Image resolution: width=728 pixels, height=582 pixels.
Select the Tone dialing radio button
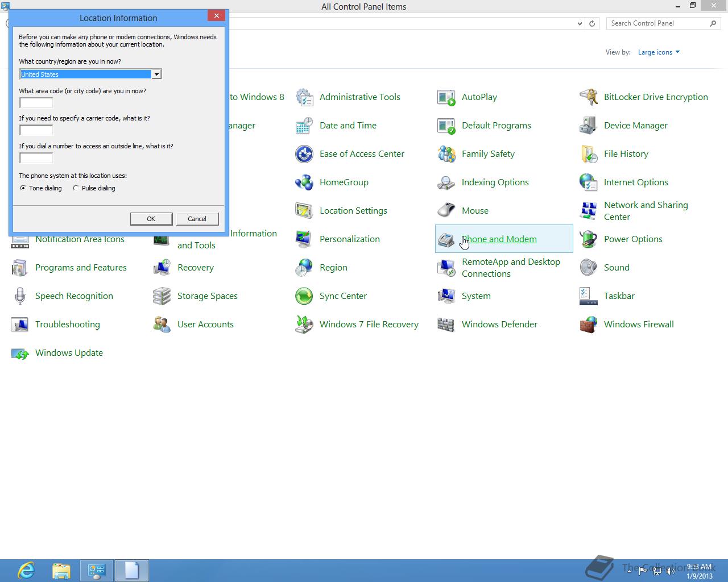(23, 188)
